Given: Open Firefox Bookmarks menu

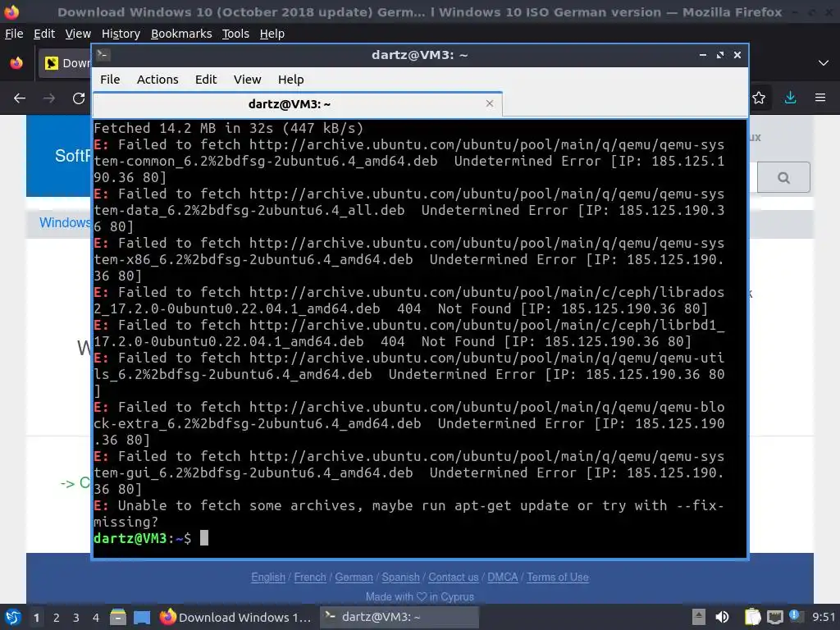Looking at the screenshot, I should [x=181, y=34].
